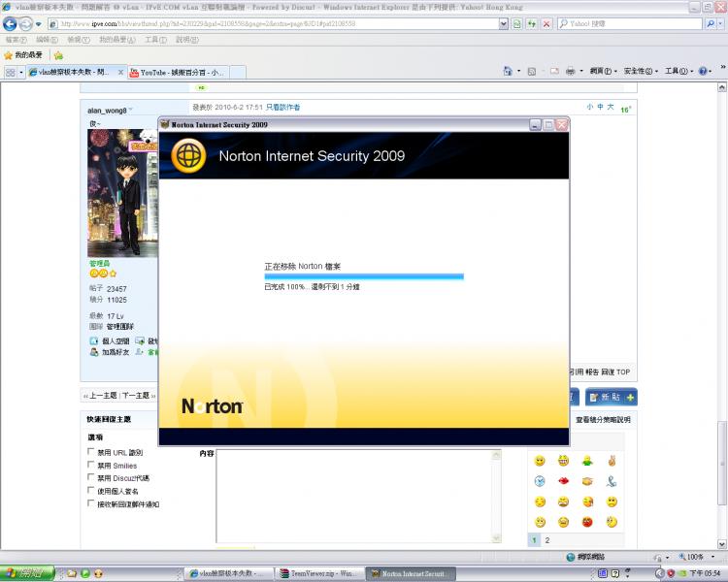Click the home icon in command bar
728x582 pixels.
click(508, 72)
